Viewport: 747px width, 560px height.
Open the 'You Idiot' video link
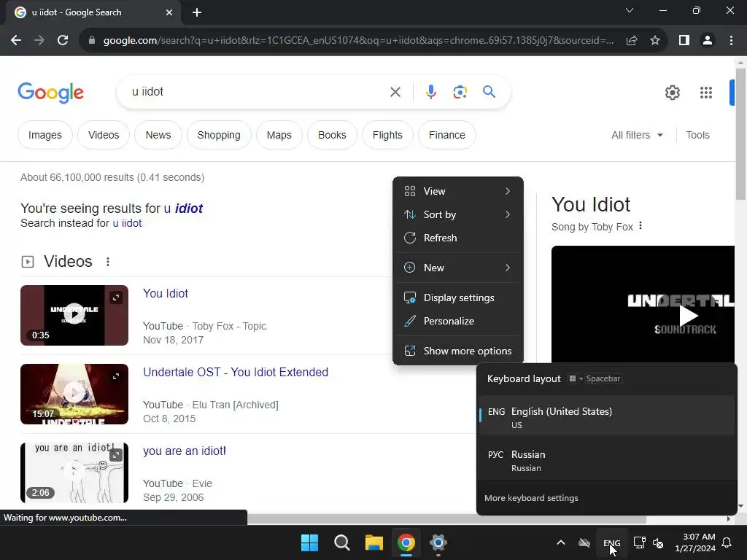[166, 293]
